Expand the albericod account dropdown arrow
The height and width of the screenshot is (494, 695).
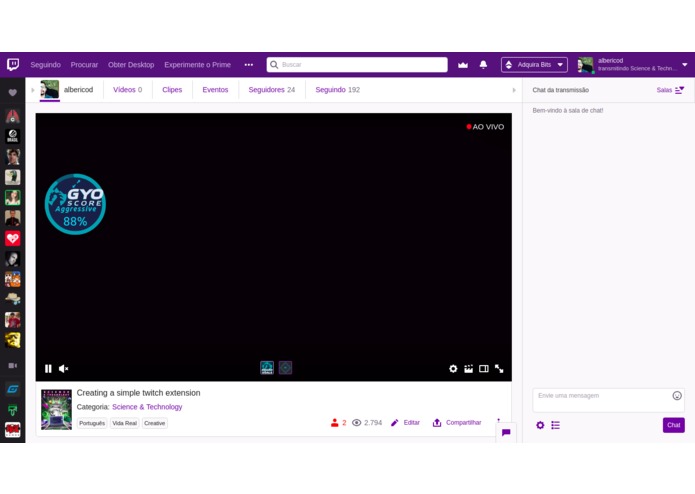coord(685,65)
